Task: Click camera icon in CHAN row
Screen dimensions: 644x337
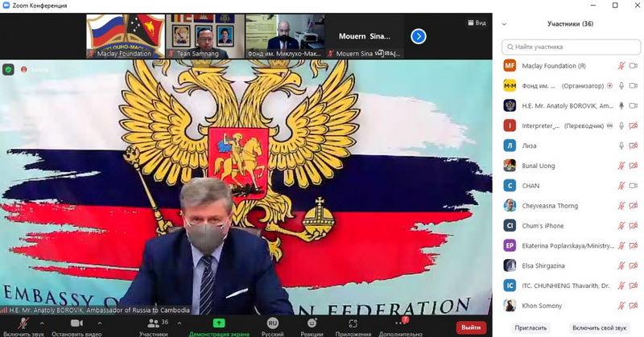Action: coord(634,186)
